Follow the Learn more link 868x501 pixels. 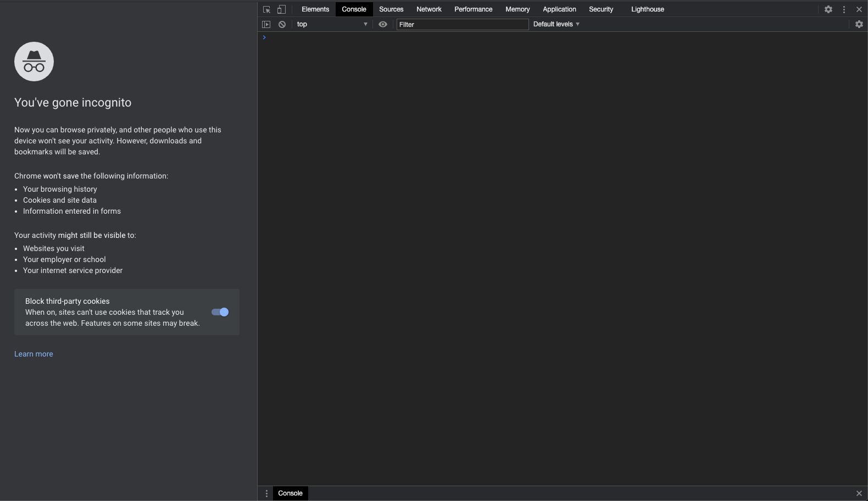click(34, 354)
